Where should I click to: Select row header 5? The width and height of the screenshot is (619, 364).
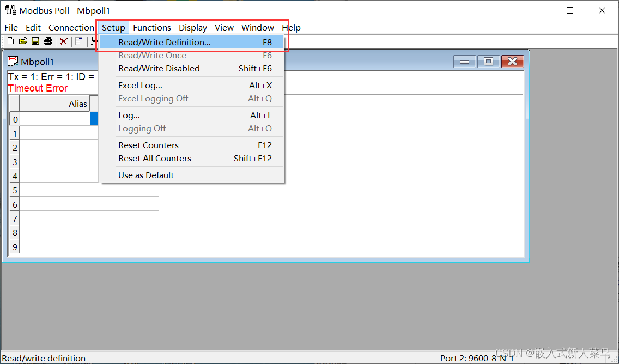coord(15,190)
